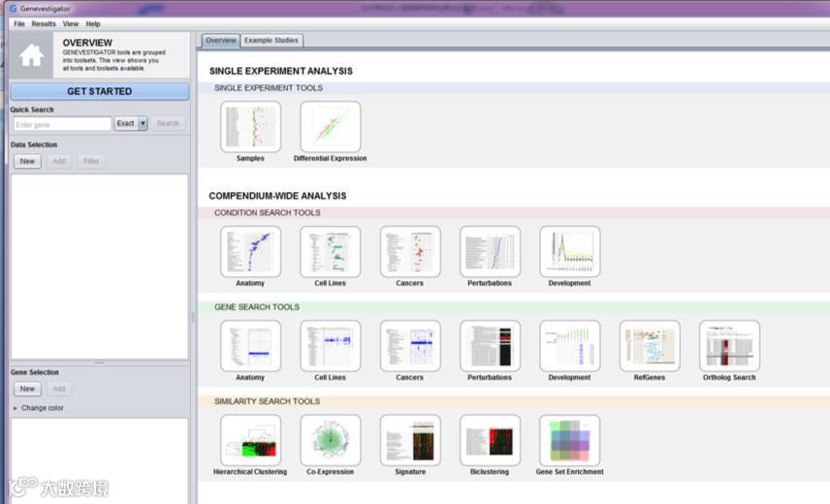The width and height of the screenshot is (830, 504).
Task: Open Development under Condition Search Tools
Action: [x=570, y=252]
